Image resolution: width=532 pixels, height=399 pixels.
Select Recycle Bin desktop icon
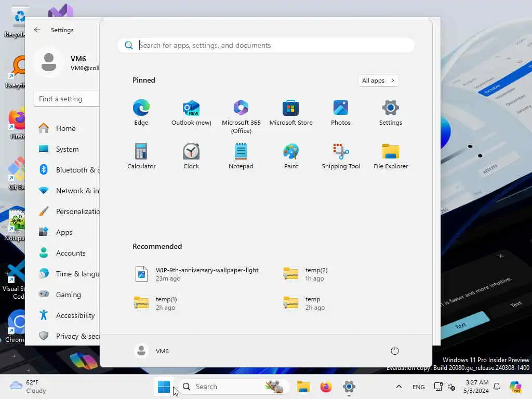pos(15,23)
